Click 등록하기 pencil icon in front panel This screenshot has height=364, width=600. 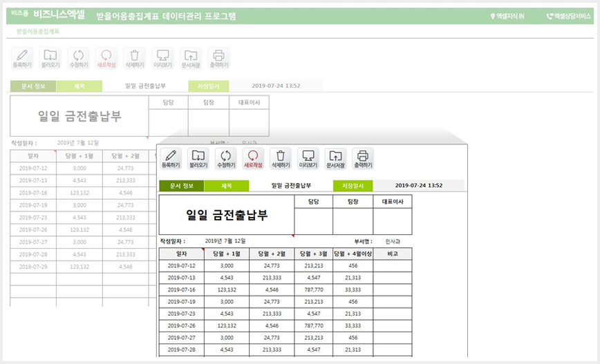171,158
